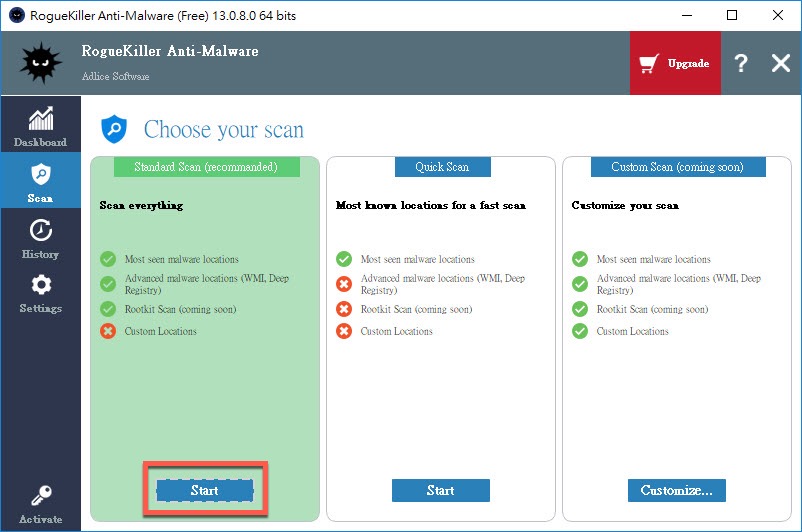Image resolution: width=802 pixels, height=532 pixels.
Task: Click red cross for Quick Rootkit Scan
Action: (x=344, y=309)
